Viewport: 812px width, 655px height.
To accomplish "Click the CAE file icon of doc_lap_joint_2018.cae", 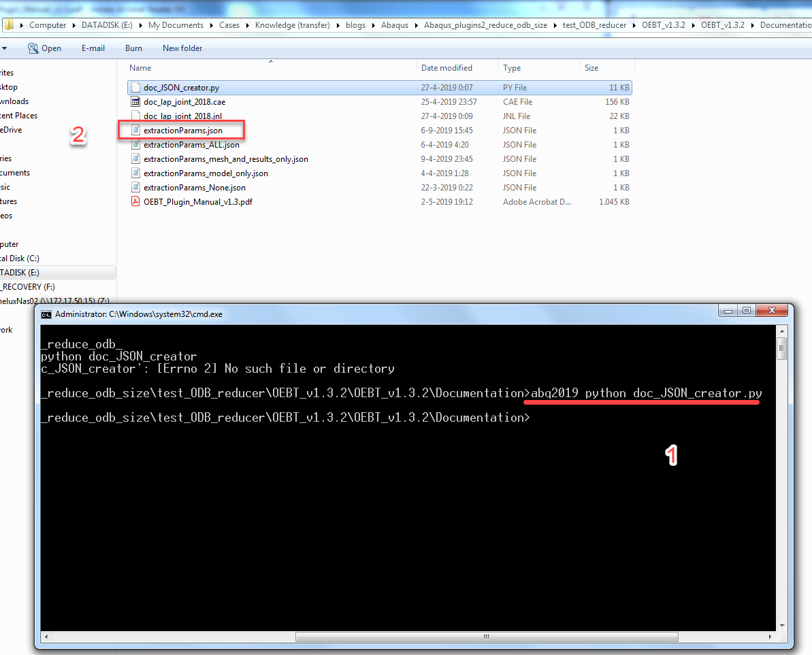I will [x=135, y=101].
